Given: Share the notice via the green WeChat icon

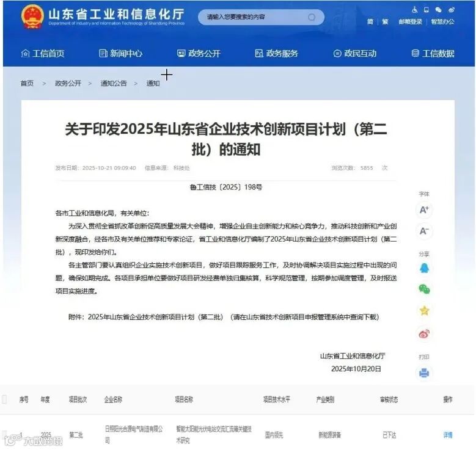Looking at the screenshot, I should click(424, 289).
